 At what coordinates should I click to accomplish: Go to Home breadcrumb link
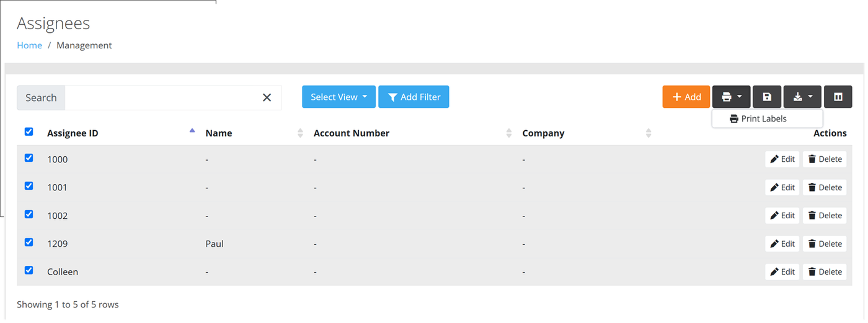[29, 45]
